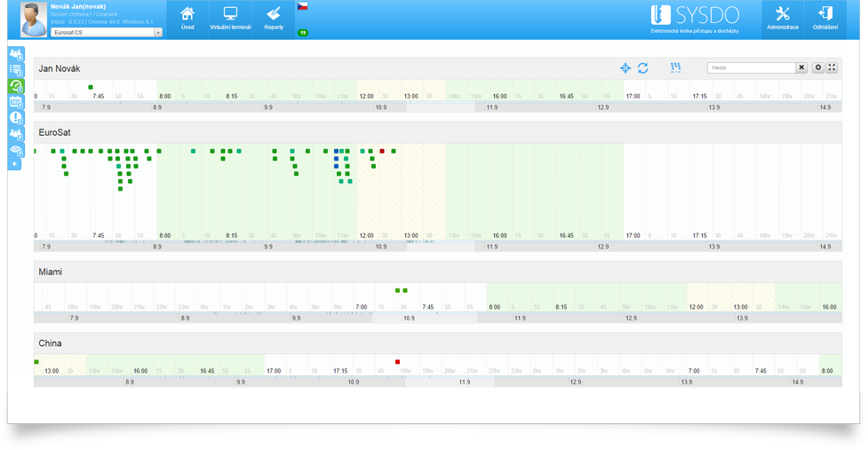The height and width of the screenshot is (450, 868).
Task: Click 8:00 label in Jan Novák timeline
Action: click(165, 96)
